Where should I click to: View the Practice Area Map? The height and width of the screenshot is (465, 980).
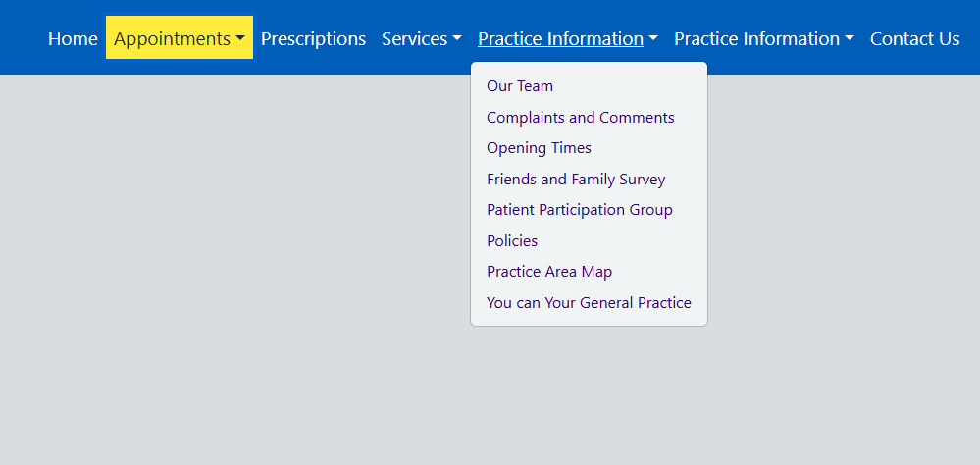549,272
